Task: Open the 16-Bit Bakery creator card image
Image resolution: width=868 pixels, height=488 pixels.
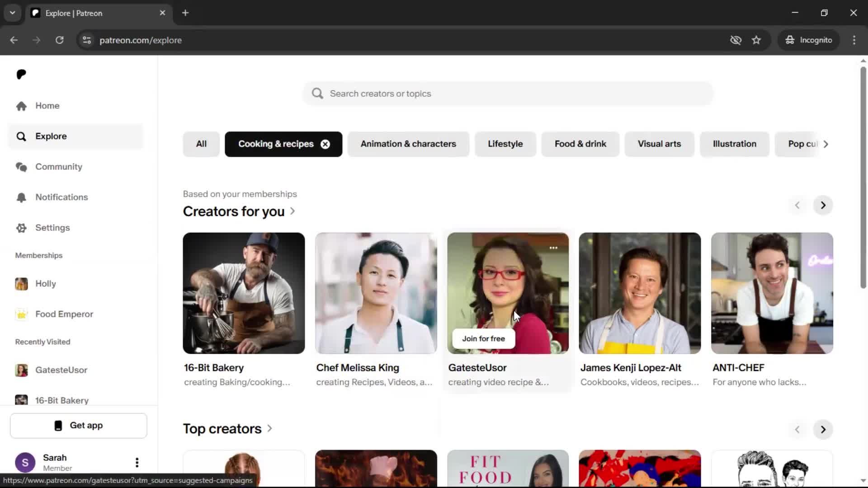Action: click(x=244, y=293)
